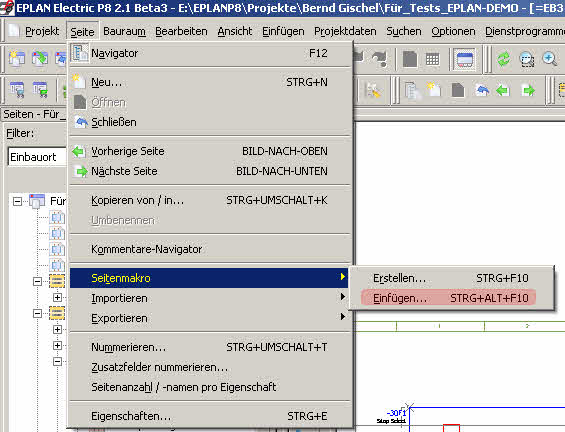
Task: Click the dark page icon next to grid icon
Action: (x=410, y=59)
